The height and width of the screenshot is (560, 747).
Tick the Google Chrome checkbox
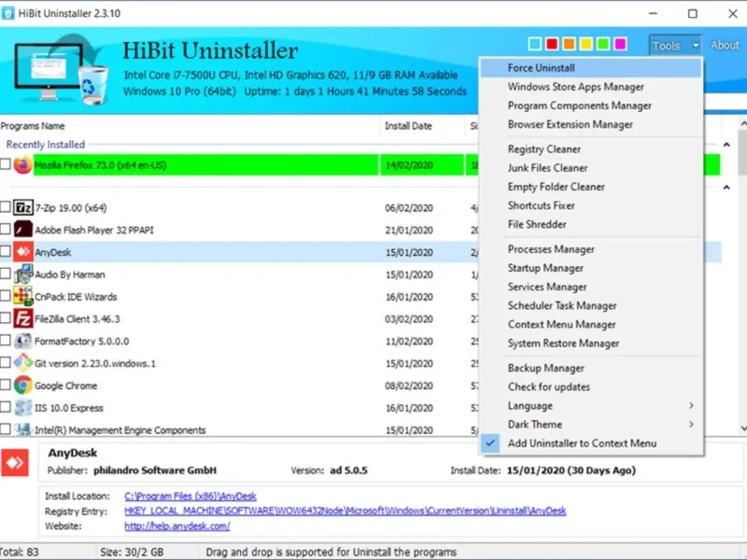(x=6, y=385)
